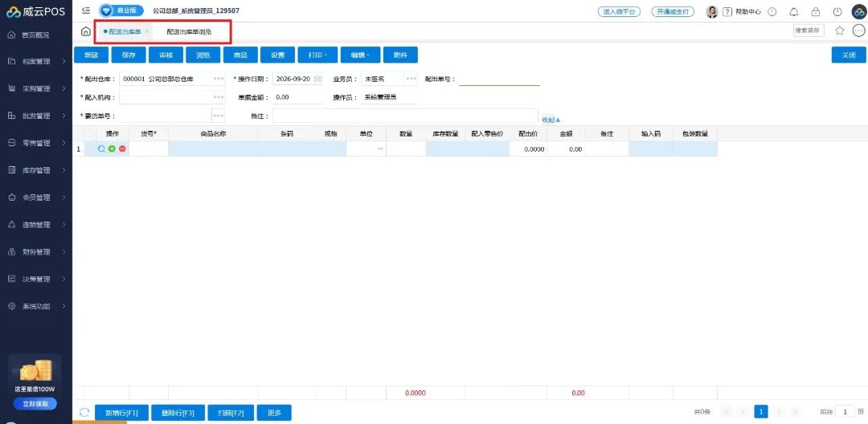Expand 零售管理 in the sidebar
This screenshot has width=868, height=424.
point(36,143)
